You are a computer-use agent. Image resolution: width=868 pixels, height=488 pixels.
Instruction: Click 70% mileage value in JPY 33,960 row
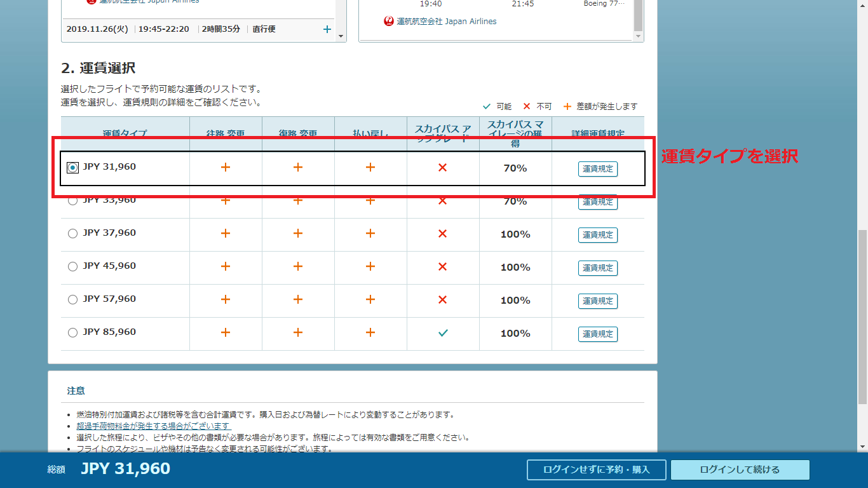[515, 201]
